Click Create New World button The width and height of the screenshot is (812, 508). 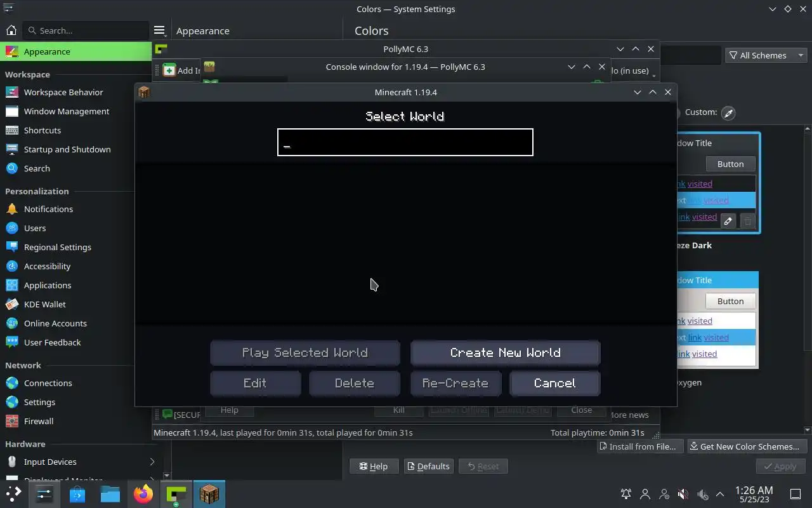tap(506, 352)
